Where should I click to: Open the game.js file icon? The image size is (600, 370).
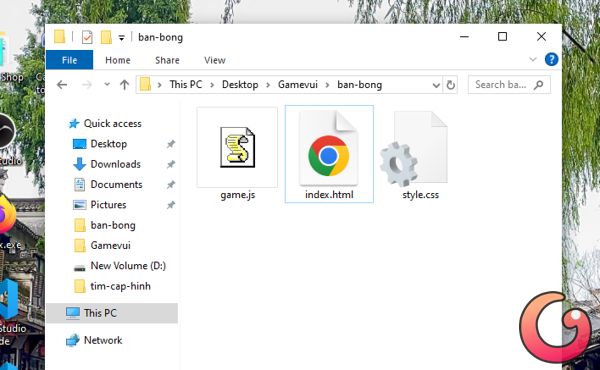pos(237,147)
